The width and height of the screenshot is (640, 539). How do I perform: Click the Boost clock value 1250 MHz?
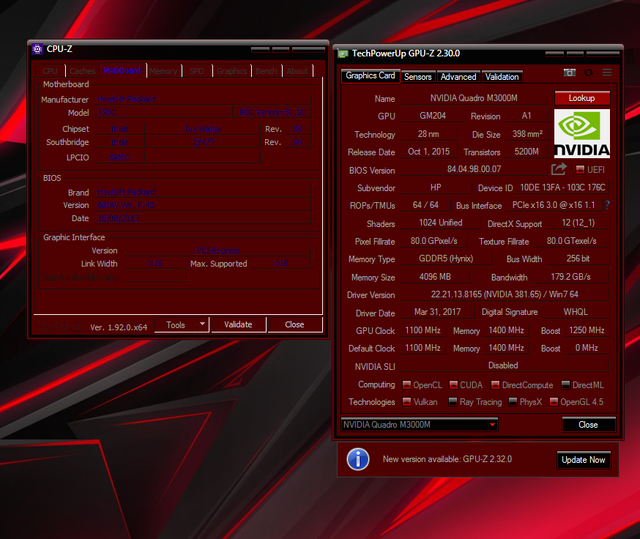[x=587, y=330]
